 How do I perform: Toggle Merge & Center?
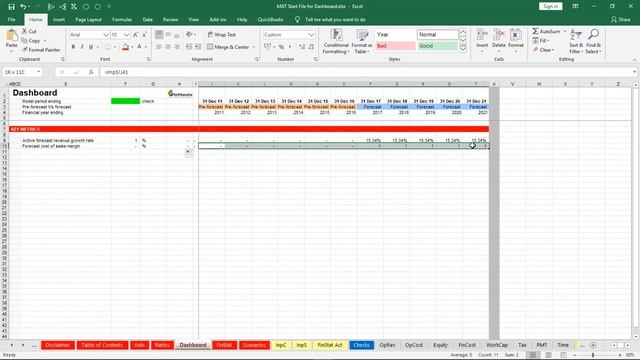click(228, 47)
